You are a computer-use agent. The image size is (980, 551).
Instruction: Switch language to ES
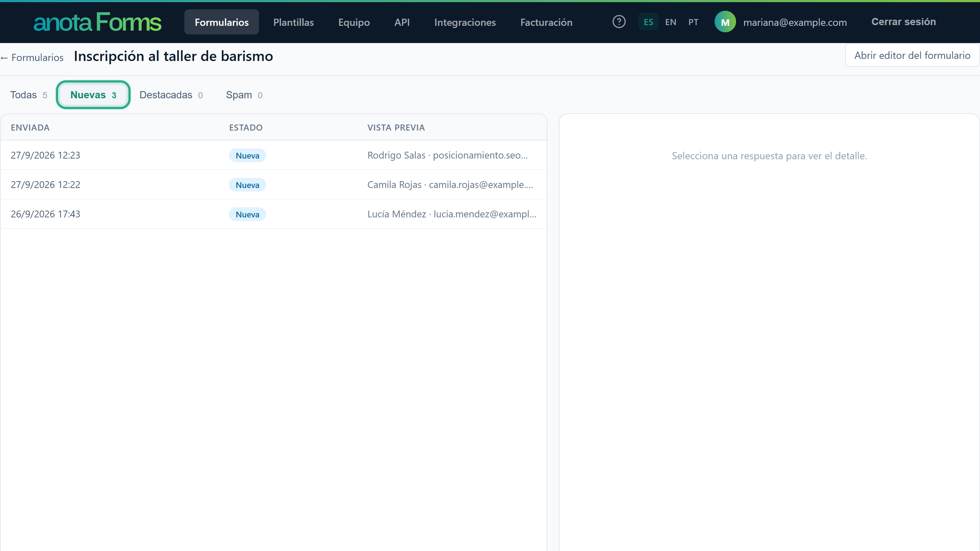point(648,22)
